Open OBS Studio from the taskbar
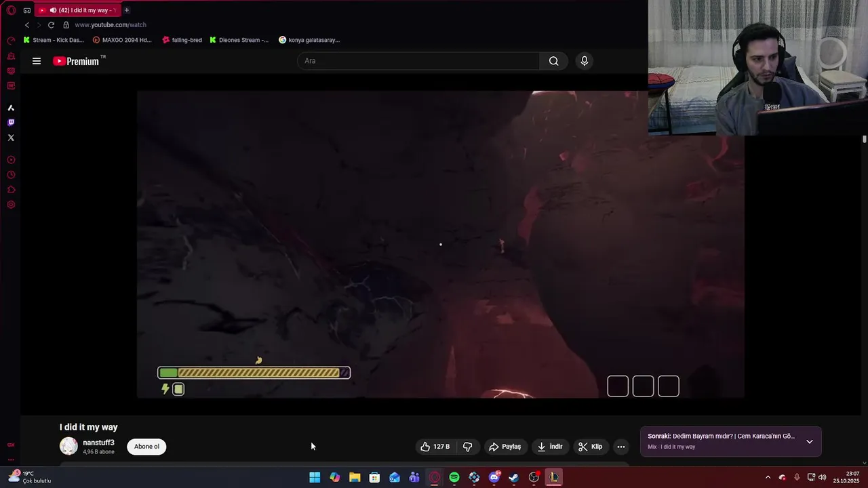868x488 pixels. tap(534, 477)
